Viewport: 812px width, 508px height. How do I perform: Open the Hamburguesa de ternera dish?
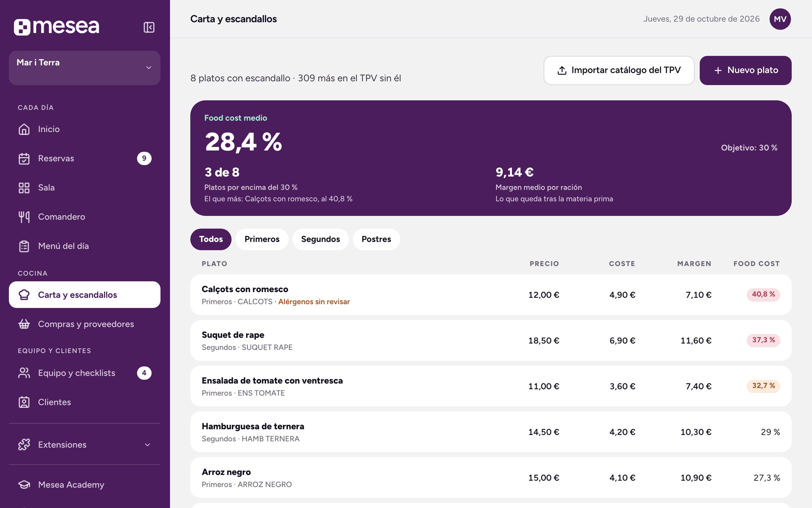[x=491, y=432]
